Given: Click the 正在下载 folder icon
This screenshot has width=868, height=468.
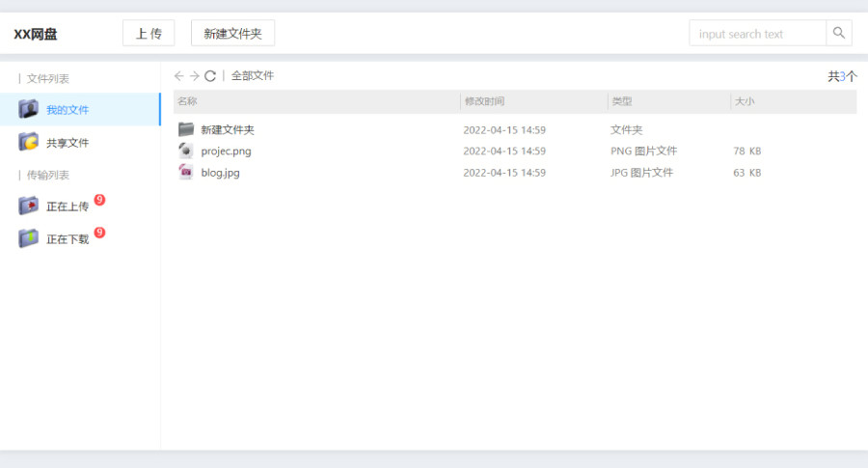Looking at the screenshot, I should coord(29,238).
